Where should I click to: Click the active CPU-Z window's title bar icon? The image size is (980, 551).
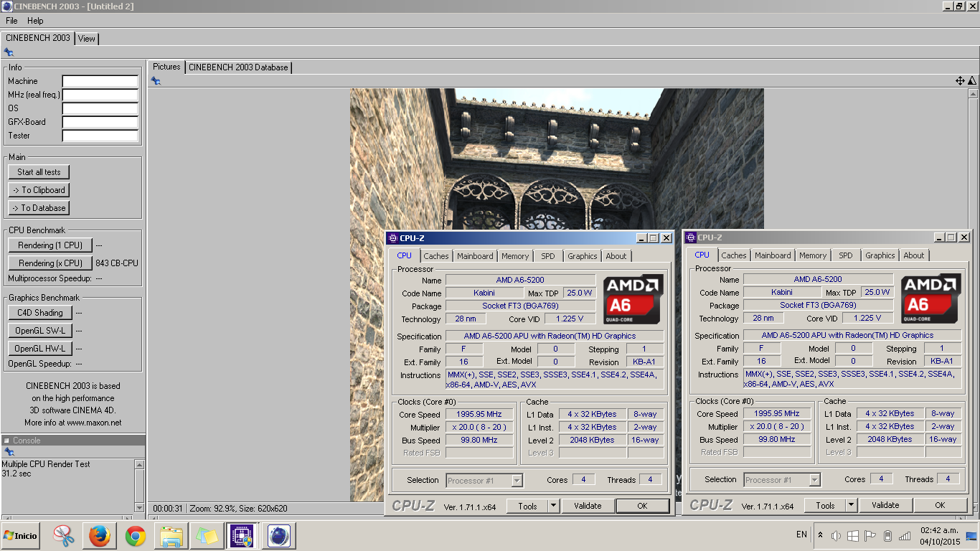tap(392, 238)
